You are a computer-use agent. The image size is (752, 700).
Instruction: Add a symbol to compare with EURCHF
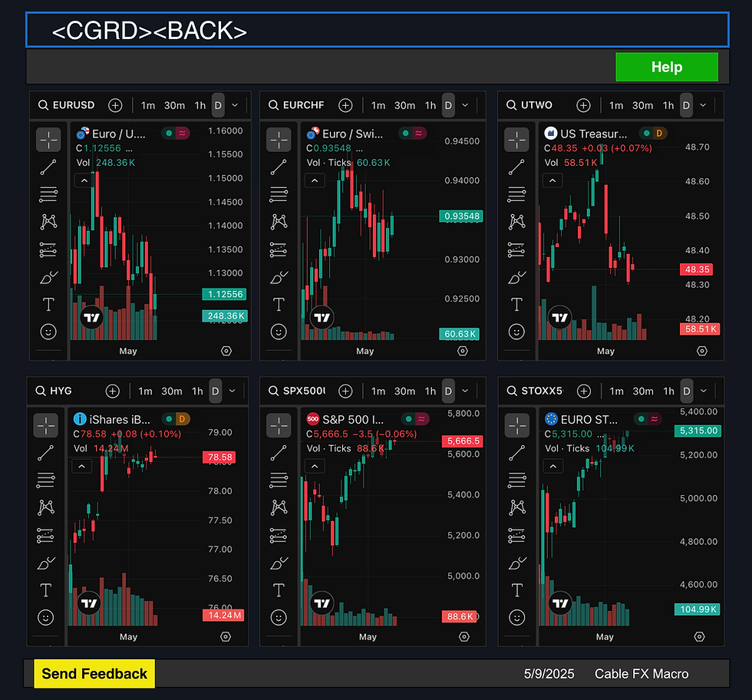[345, 105]
